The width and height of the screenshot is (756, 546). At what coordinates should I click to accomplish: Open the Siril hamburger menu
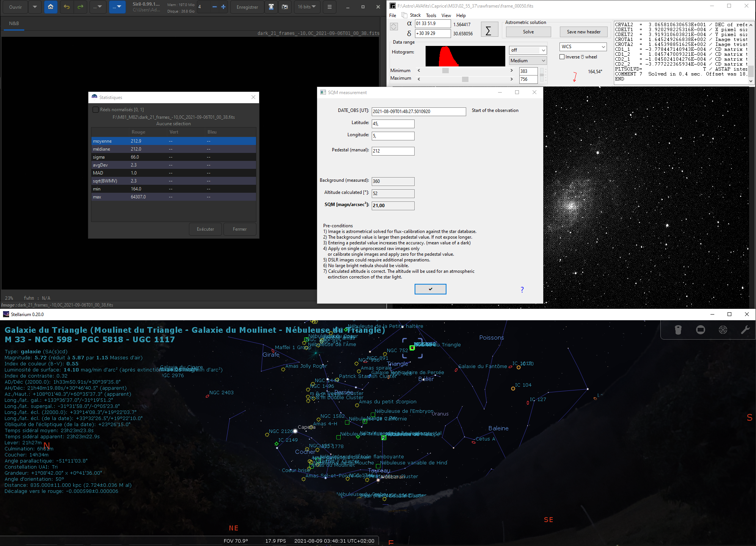(x=329, y=7)
